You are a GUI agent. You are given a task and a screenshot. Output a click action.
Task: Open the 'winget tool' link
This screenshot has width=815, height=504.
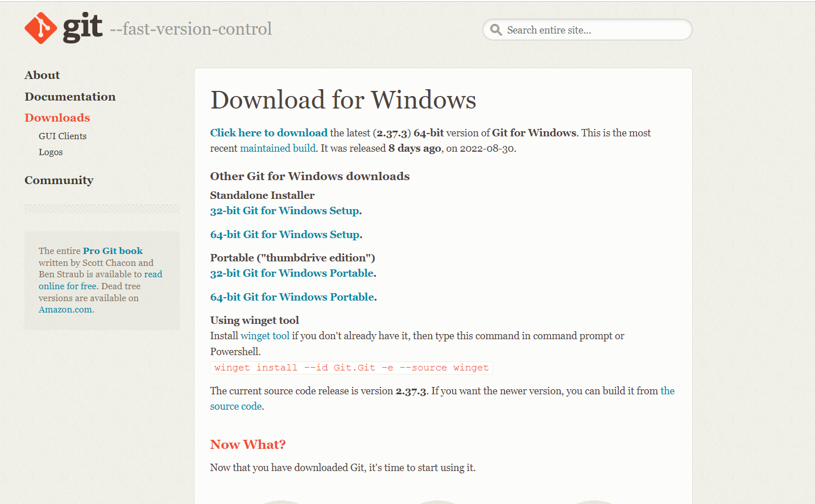pyautogui.click(x=265, y=336)
